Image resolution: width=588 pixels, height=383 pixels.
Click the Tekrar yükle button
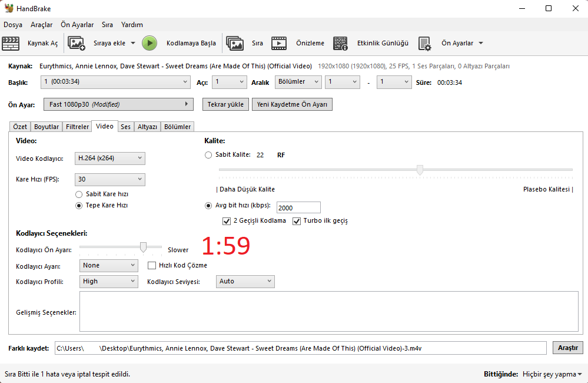pos(225,104)
